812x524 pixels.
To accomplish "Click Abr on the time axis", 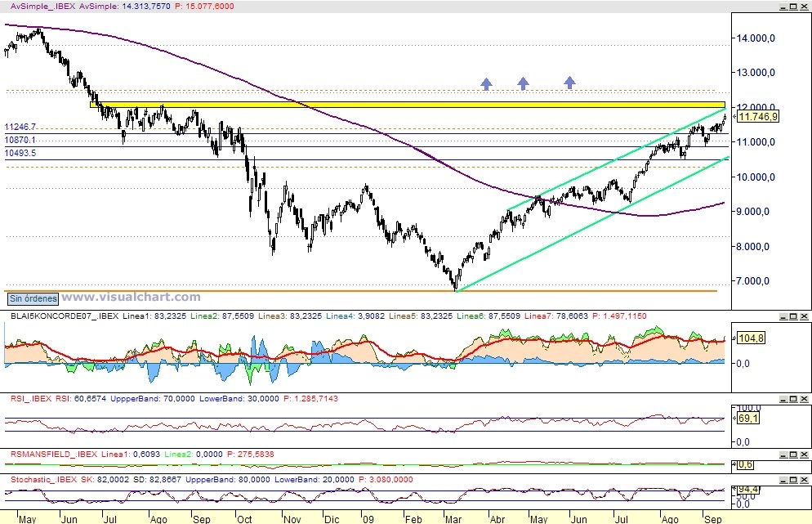I will 497,519.
